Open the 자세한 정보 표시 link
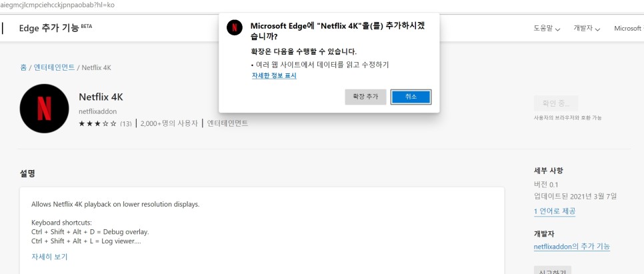The image size is (644, 274). coord(274,75)
